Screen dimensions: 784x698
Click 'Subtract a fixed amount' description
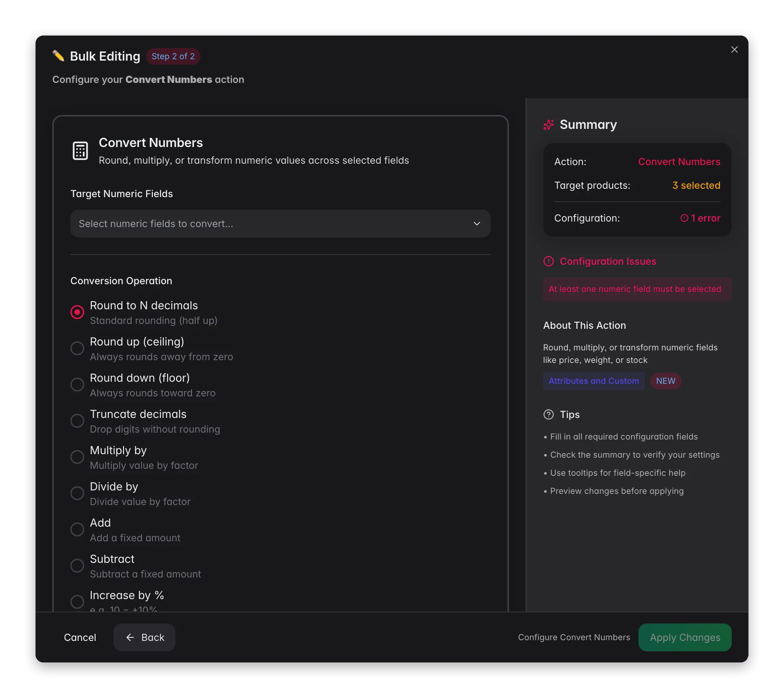click(x=146, y=574)
